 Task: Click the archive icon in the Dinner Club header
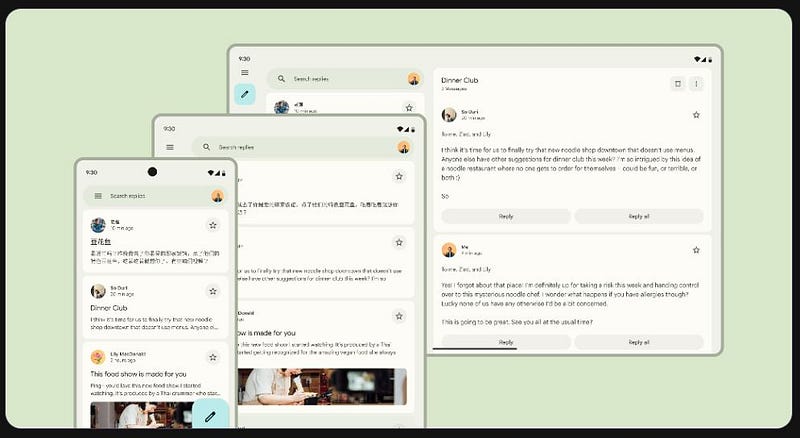(678, 84)
